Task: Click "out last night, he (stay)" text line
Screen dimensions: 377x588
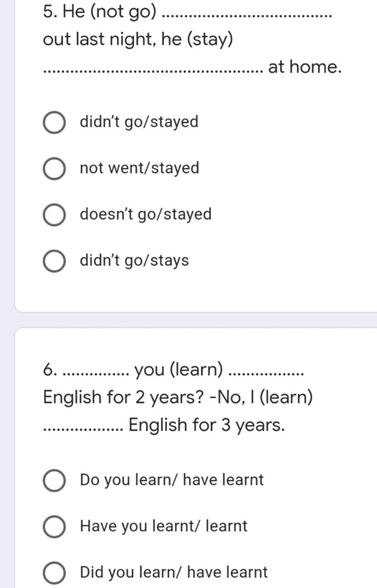Action: (138, 39)
